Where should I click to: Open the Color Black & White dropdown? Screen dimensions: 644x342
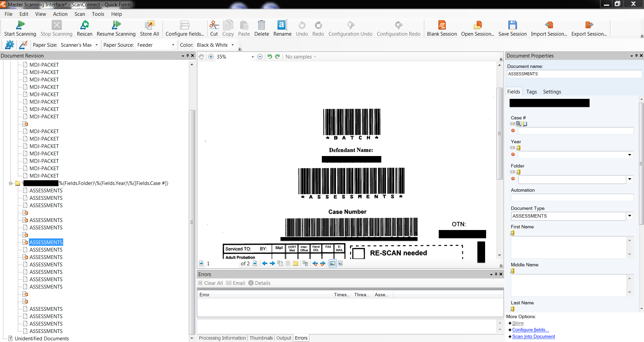point(232,45)
